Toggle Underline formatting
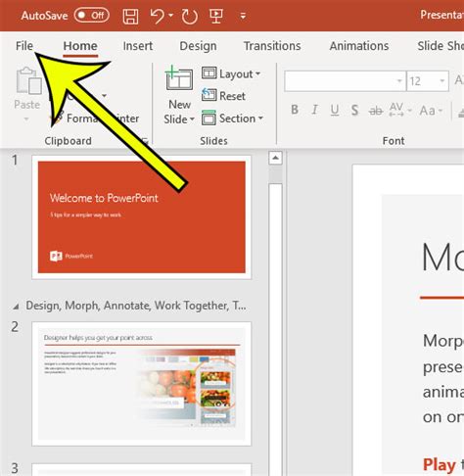 [335, 110]
